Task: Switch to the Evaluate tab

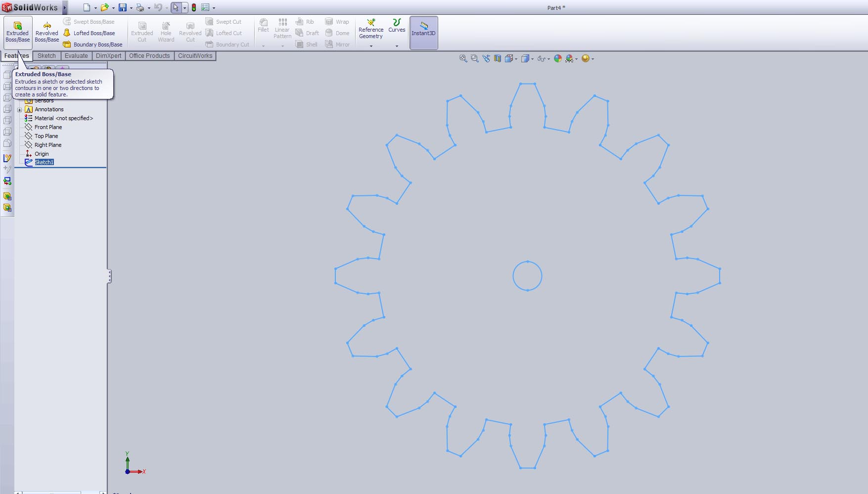Action: [76, 56]
